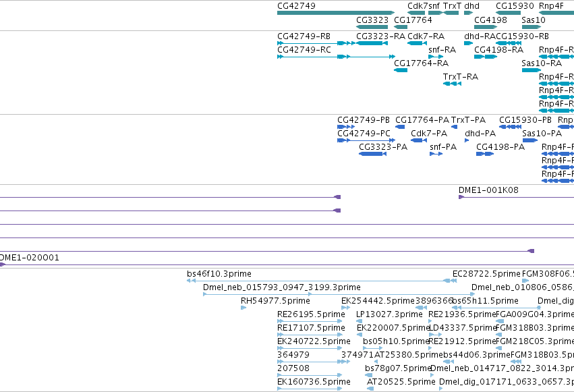Open Dmel_neb_015793_0947_3199.3prime EST
The image size is (574, 392).
pos(339,294)
